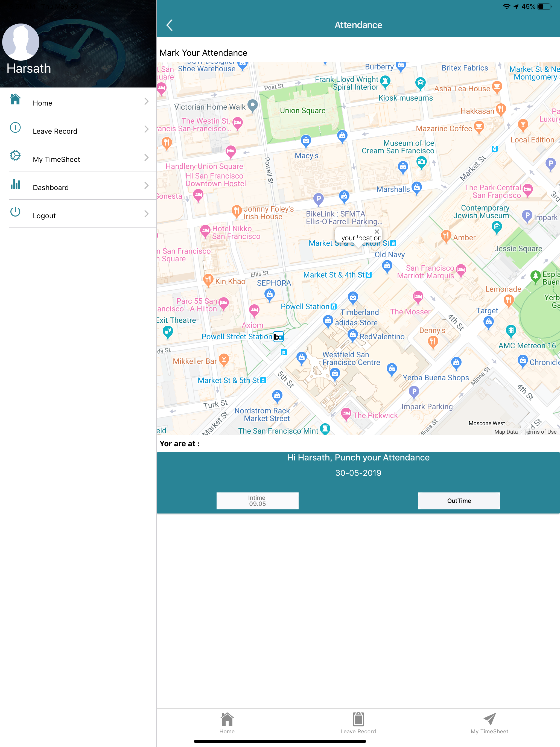The height and width of the screenshot is (747, 560).
Task: Tap the Powell Street Station BART icon
Action: (278, 337)
